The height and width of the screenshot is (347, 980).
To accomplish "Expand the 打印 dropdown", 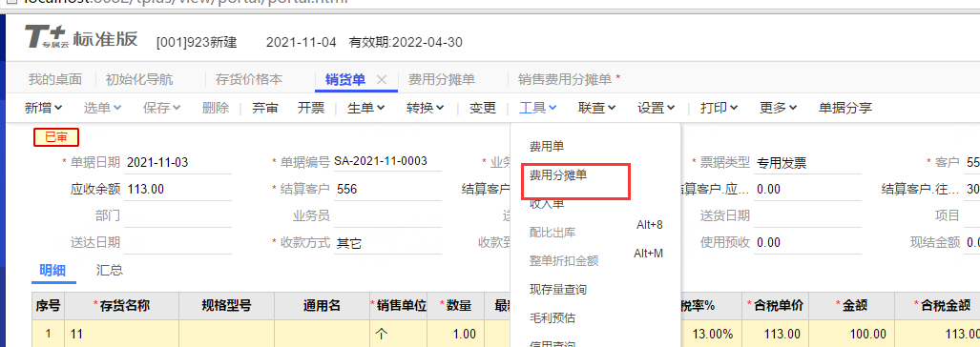I will tap(719, 108).
